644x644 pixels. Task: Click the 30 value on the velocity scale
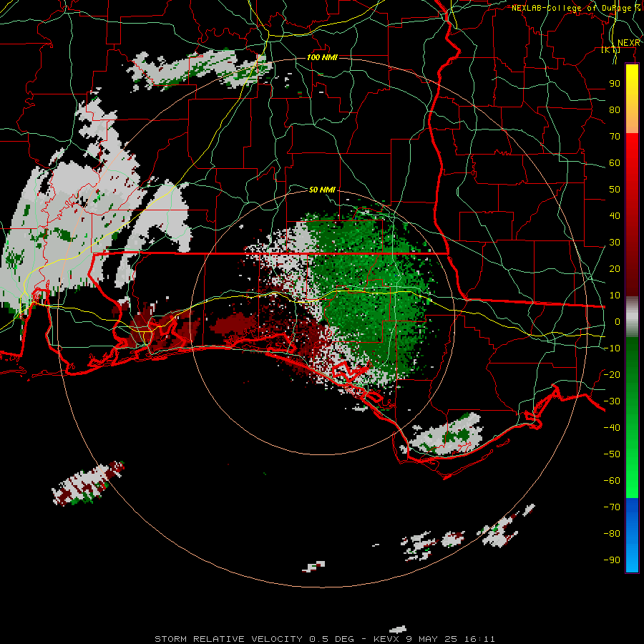(x=615, y=243)
